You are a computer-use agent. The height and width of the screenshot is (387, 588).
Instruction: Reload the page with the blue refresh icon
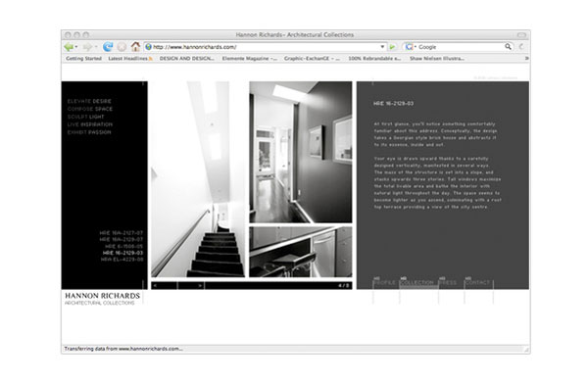[108, 47]
